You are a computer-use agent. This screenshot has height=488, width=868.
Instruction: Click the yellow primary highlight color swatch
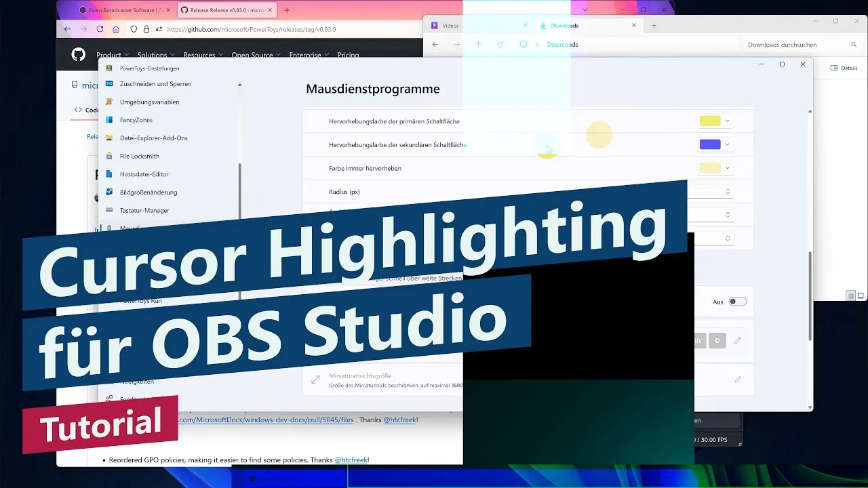click(710, 121)
